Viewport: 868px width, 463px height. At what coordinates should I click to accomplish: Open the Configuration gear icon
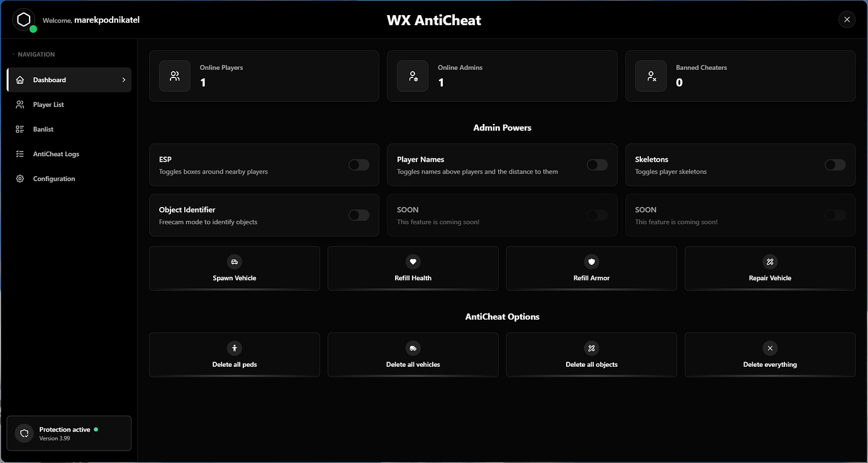pyautogui.click(x=19, y=179)
